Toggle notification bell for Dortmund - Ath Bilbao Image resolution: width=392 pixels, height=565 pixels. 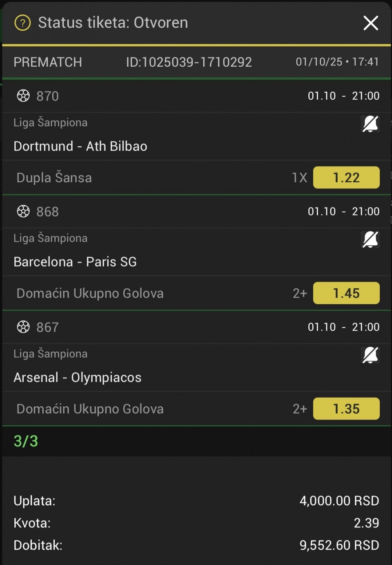click(x=370, y=124)
